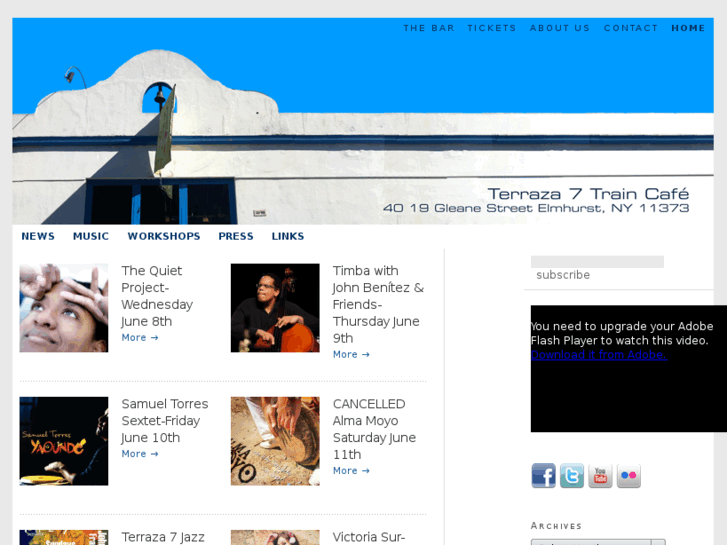Click More link under Alma Moyo
This screenshot has width=727, height=545.
pos(351,471)
